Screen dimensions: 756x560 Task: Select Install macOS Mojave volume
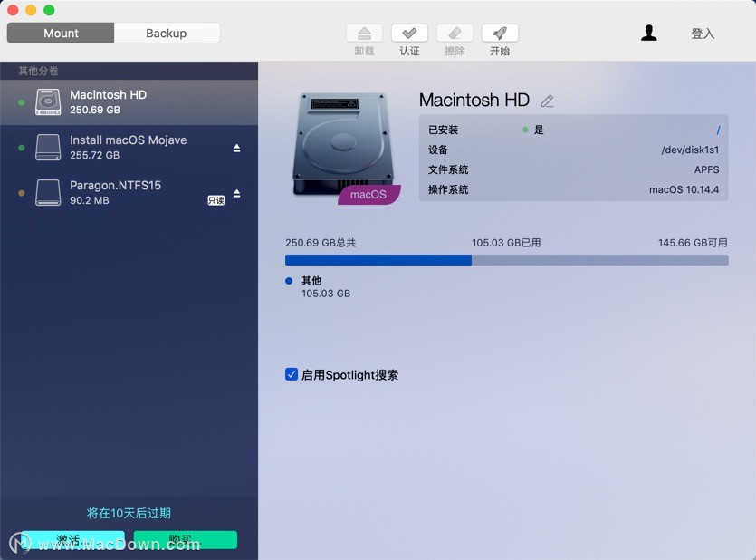click(x=129, y=148)
